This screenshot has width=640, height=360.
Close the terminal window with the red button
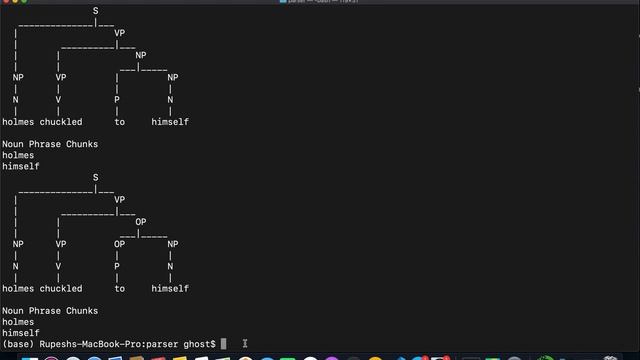click(x=6, y=1)
